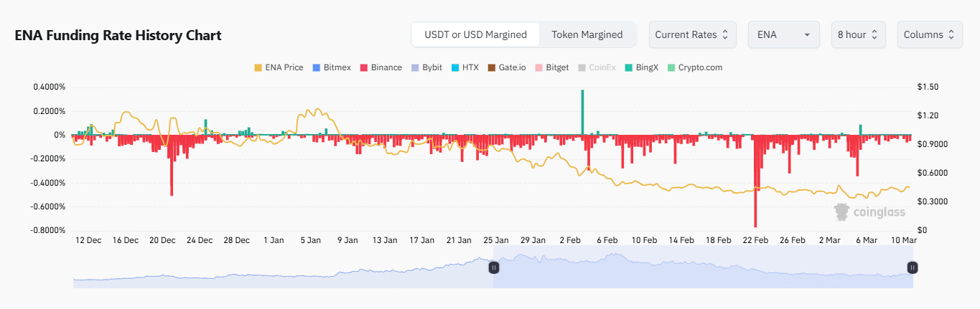This screenshot has width=980, height=309.
Task: Click the 5 Jan date axis label
Action: click(x=310, y=240)
